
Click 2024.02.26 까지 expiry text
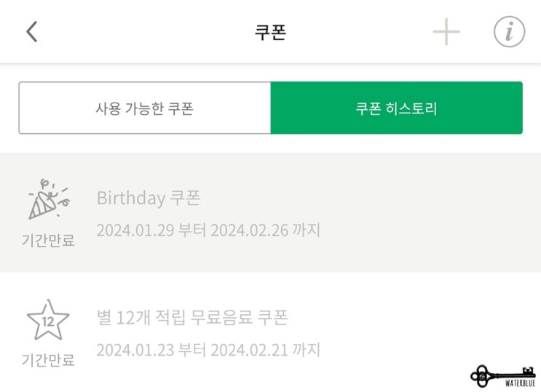tap(265, 230)
